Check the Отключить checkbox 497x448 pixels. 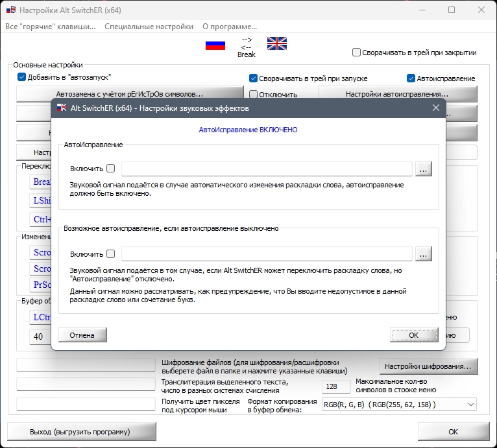(x=253, y=95)
